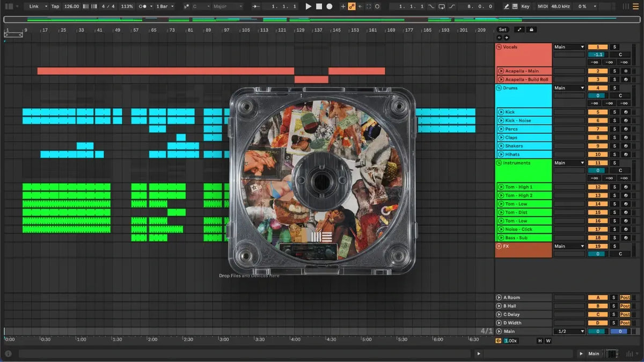
Task: Enable the metronome toggle
Action: [x=144, y=6]
